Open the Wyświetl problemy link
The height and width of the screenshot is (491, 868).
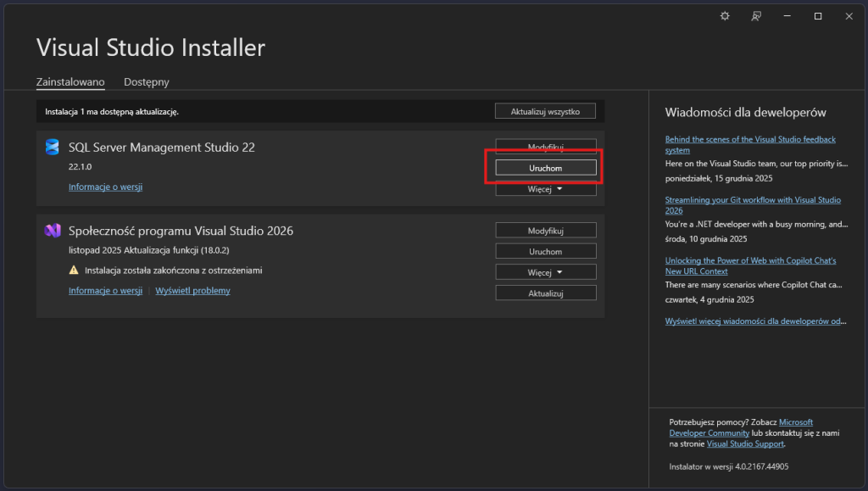(192, 291)
